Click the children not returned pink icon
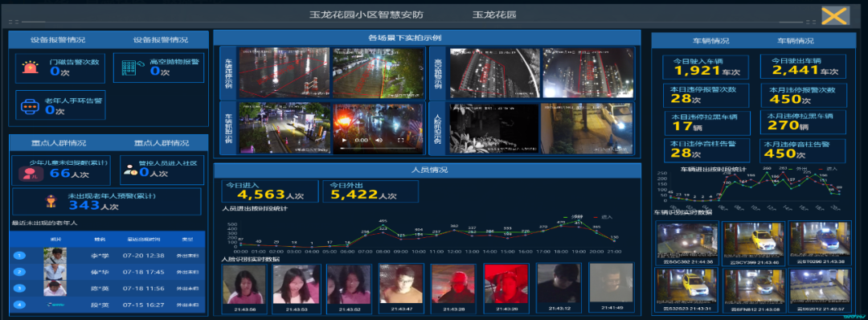868x320 pixels. [x=27, y=174]
